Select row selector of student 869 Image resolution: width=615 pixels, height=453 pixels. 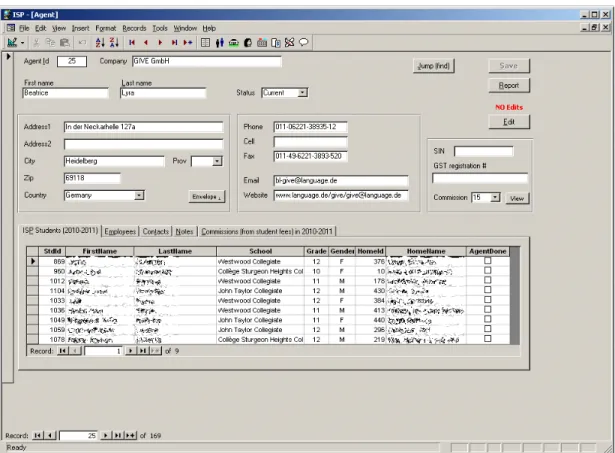33,261
